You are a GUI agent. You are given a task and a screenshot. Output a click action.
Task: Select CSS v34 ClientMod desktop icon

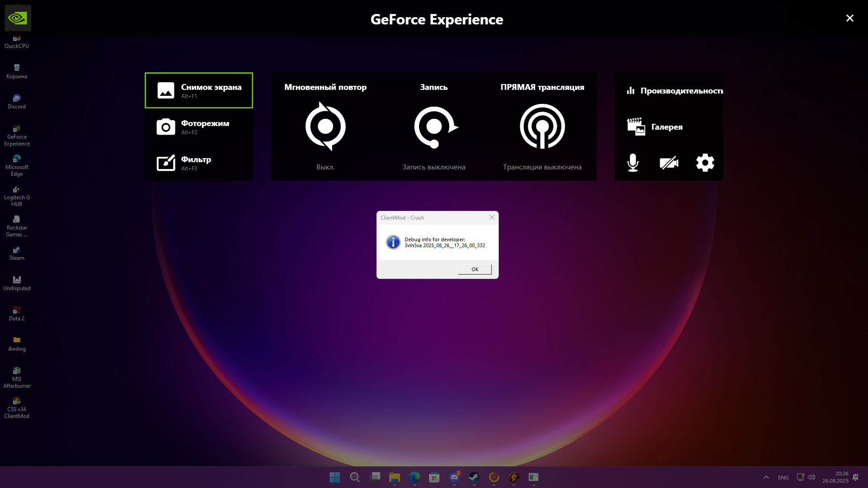click(x=17, y=408)
